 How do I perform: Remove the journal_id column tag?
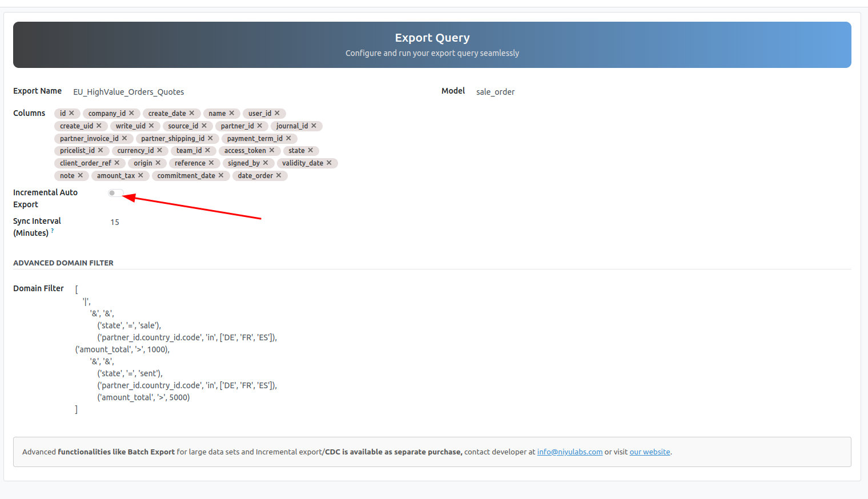tap(314, 126)
